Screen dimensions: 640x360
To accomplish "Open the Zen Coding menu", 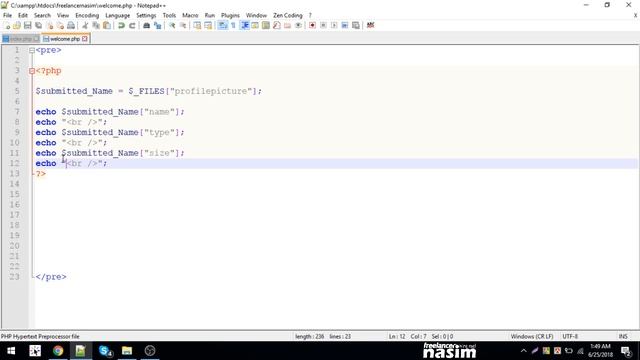I will click(288, 15).
